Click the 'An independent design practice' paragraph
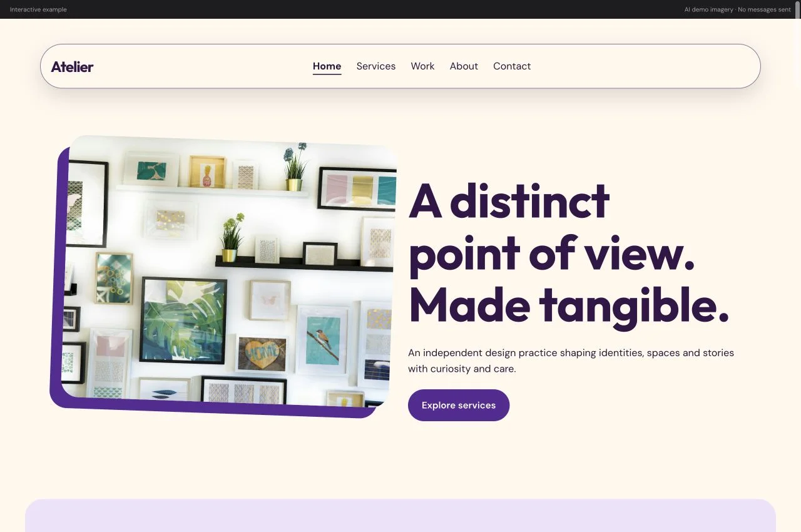This screenshot has height=532, width=801. pyautogui.click(x=571, y=361)
